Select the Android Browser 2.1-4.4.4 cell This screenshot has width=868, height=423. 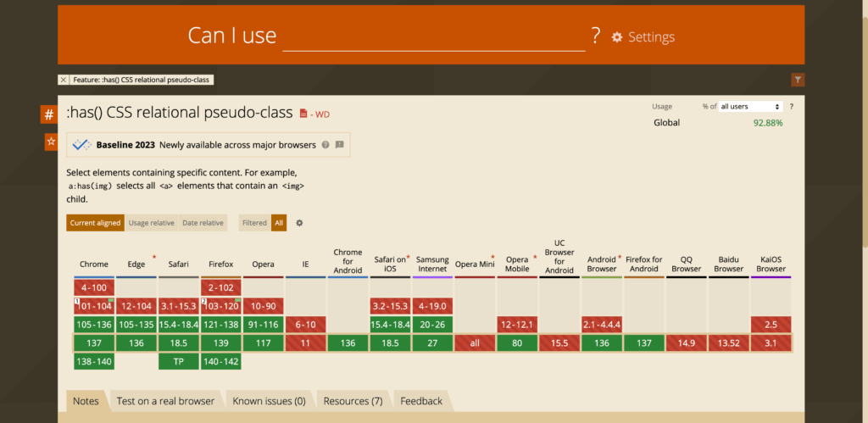tap(602, 325)
